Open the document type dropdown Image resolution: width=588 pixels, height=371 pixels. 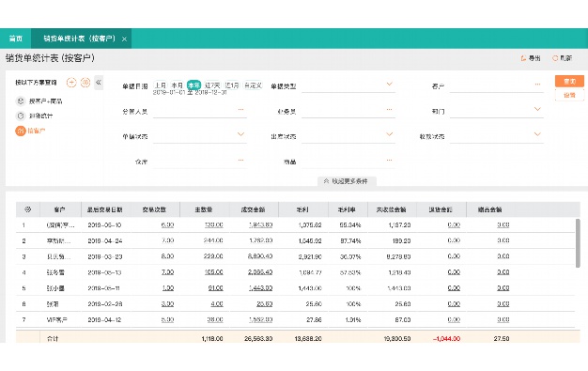pos(348,85)
